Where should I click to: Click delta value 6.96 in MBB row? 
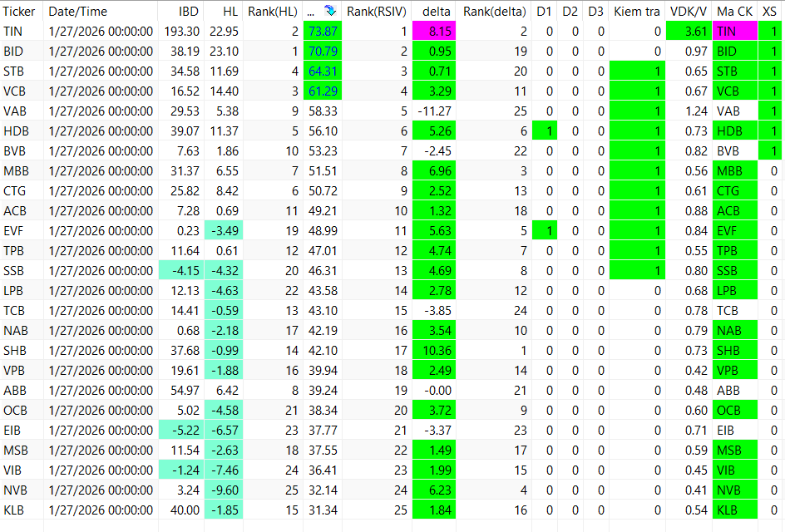pyautogui.click(x=433, y=171)
